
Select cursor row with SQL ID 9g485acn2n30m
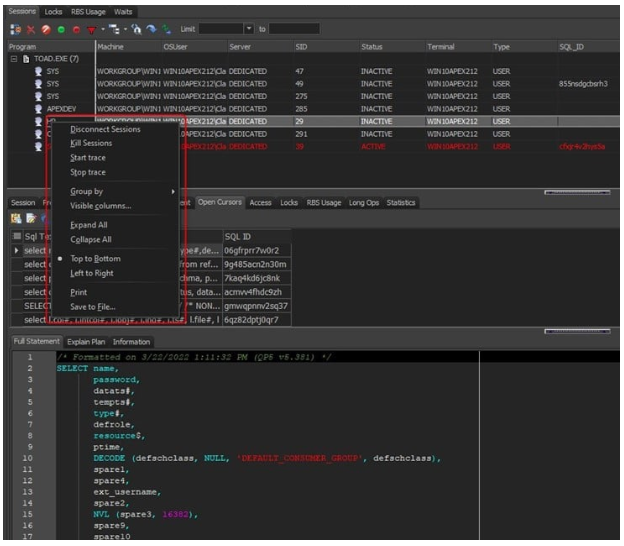[x=151, y=265]
